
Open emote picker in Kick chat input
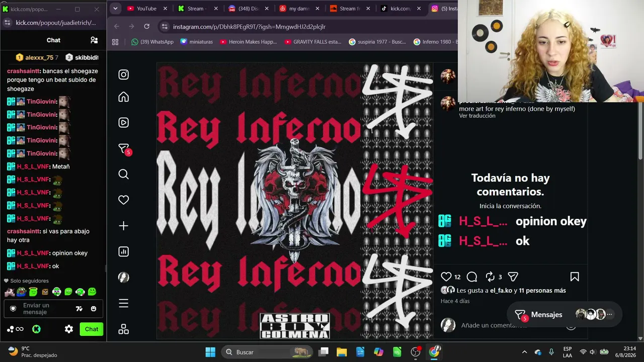[x=94, y=309]
